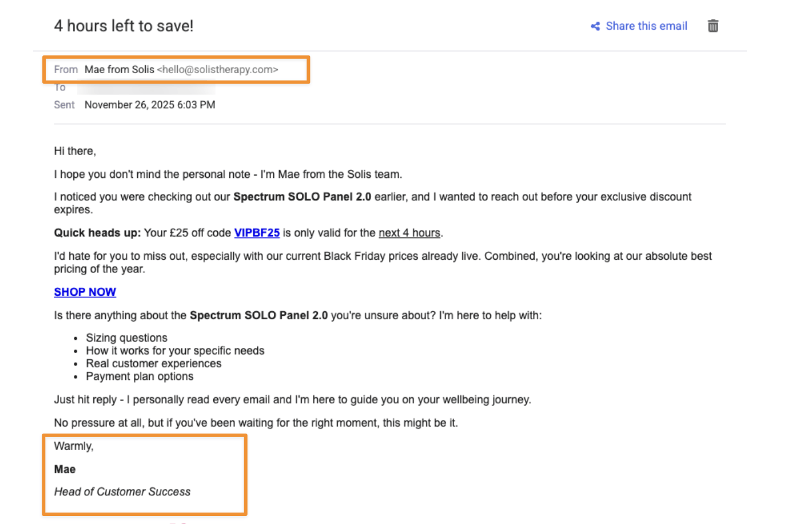Image resolution: width=812 pixels, height=524 pixels.
Task: Click the subject line 4 hours left to save!
Action: click(x=124, y=26)
